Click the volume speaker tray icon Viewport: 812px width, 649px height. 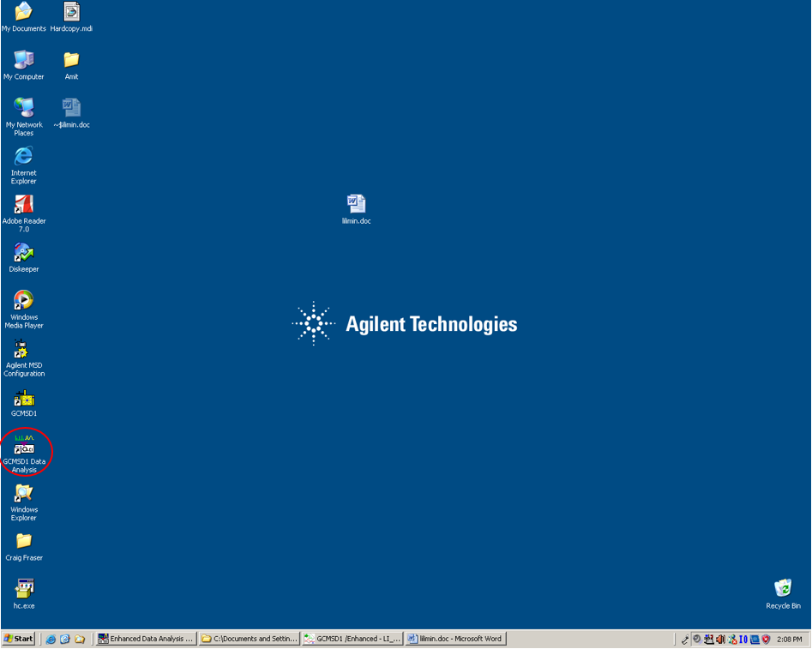click(720, 639)
